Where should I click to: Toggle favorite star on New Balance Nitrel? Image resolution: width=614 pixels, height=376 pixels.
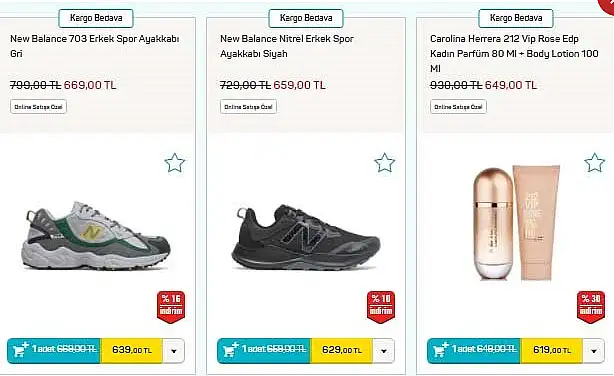pos(385,163)
